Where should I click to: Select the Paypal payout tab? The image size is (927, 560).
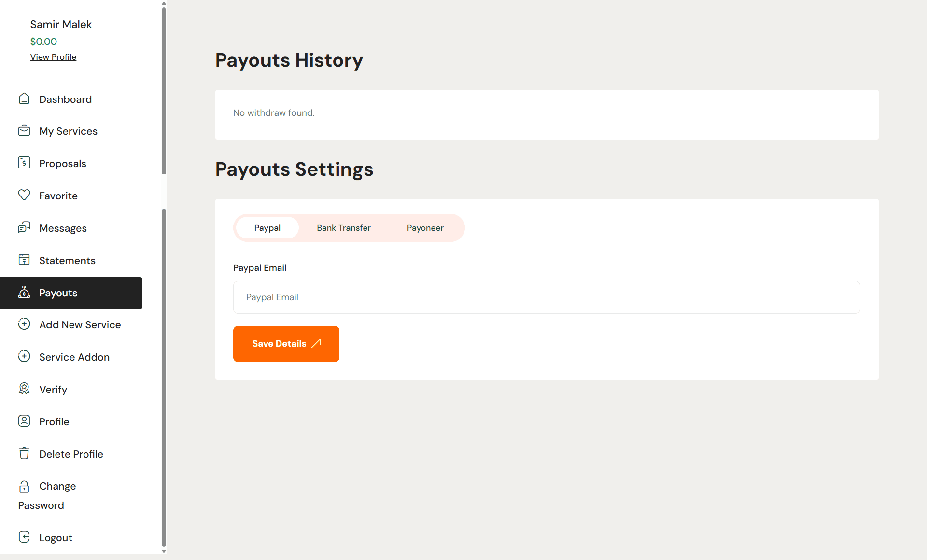coord(267,228)
